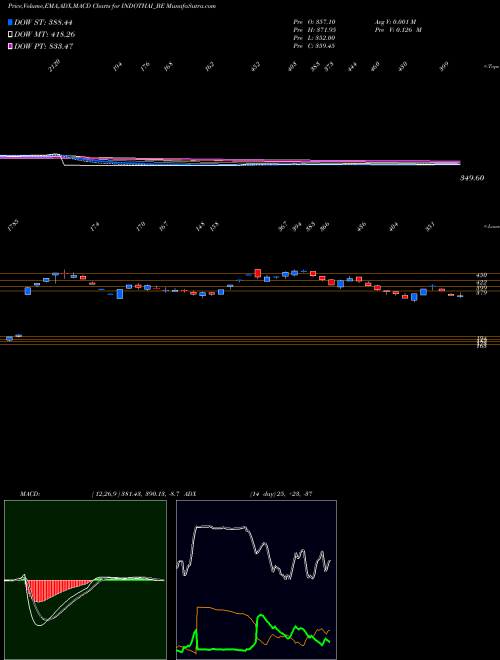Screen dimensions: 500x660
Task: Click the low price marker 456
Action: 362,226
